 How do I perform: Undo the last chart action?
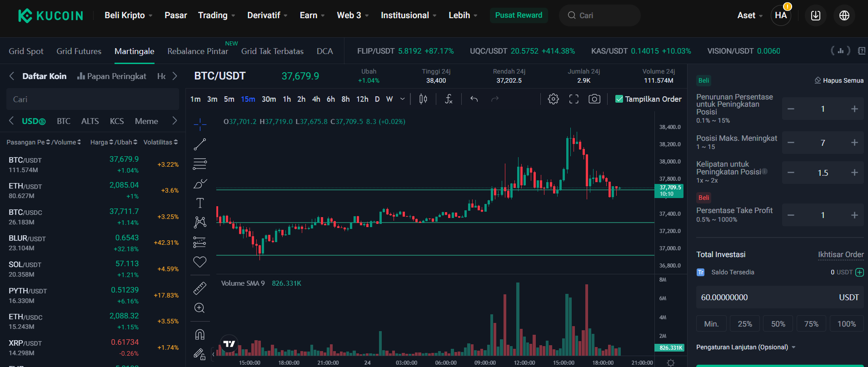tap(474, 99)
